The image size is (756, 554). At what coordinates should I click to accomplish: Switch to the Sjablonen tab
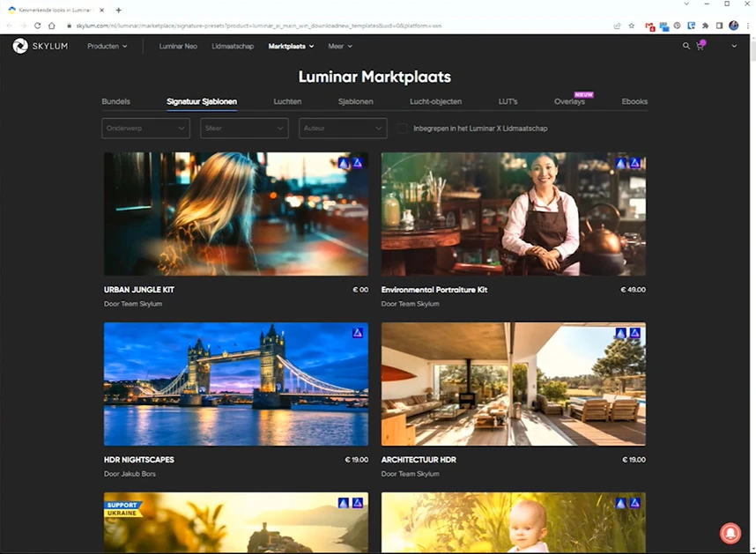pos(355,101)
